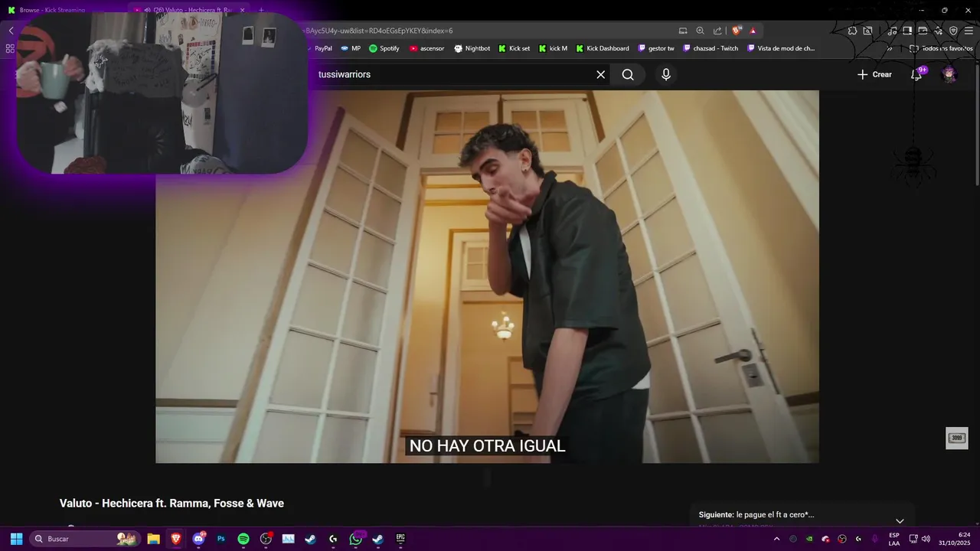Image resolution: width=980 pixels, height=551 pixels.
Task: Open the browser hamburger menu
Action: [969, 31]
